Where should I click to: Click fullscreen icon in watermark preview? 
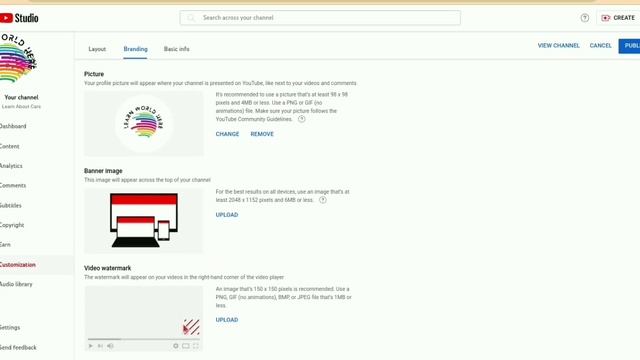pos(196,346)
